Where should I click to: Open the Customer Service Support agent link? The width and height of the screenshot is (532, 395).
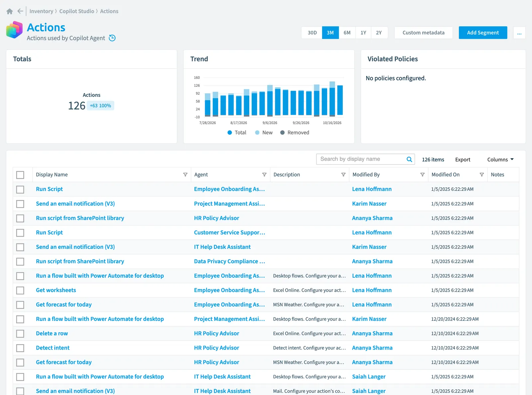pos(229,233)
